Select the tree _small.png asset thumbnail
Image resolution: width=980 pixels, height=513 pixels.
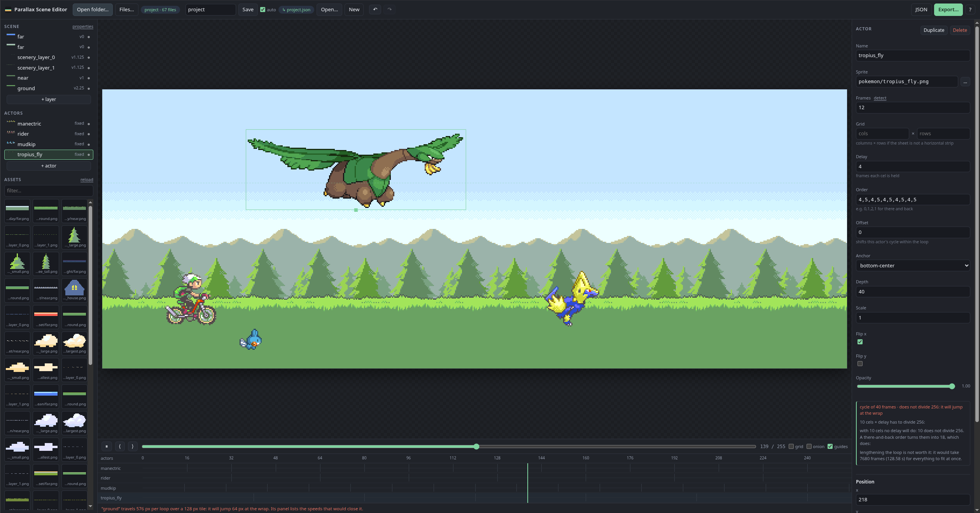(17, 263)
